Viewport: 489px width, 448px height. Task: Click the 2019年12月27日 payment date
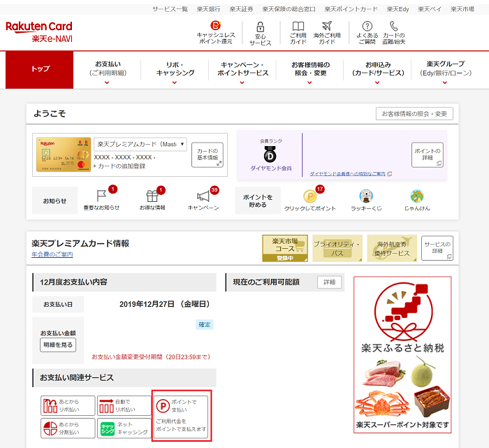pos(165,304)
